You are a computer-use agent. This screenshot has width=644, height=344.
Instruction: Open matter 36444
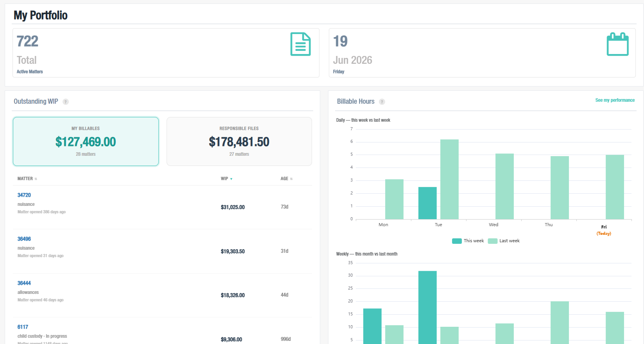[24, 283]
